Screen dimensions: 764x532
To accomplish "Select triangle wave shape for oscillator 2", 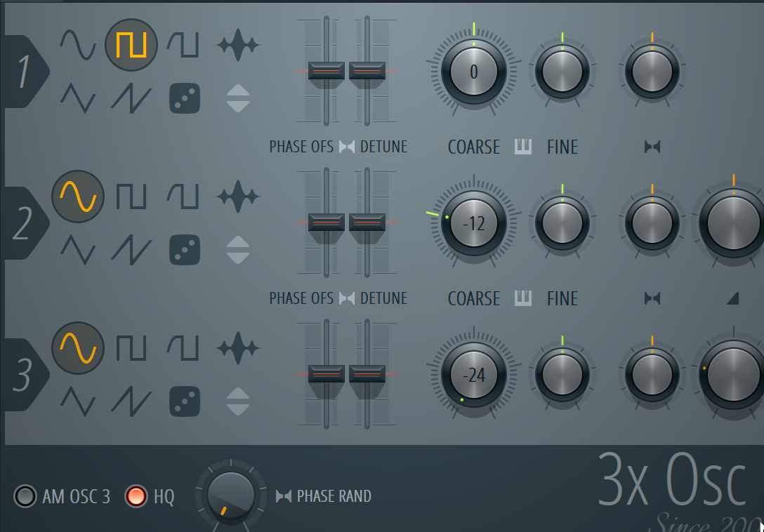I will [78, 250].
